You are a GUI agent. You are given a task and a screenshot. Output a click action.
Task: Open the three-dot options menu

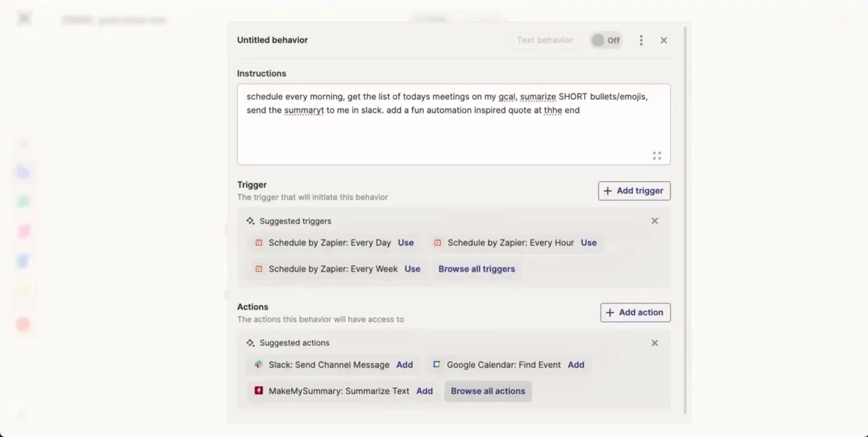[x=641, y=40]
